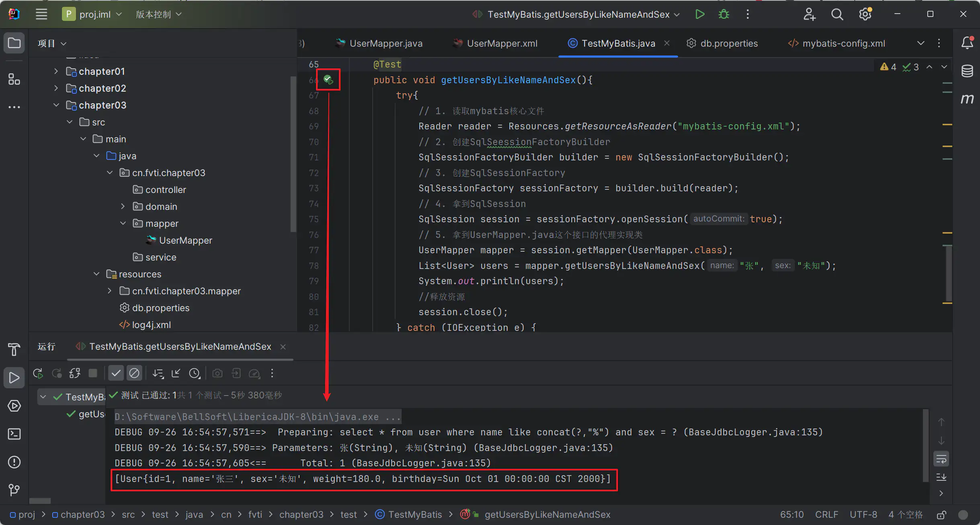The height and width of the screenshot is (525, 980).
Task: Click the CRLF line separator indicator
Action: click(826, 515)
